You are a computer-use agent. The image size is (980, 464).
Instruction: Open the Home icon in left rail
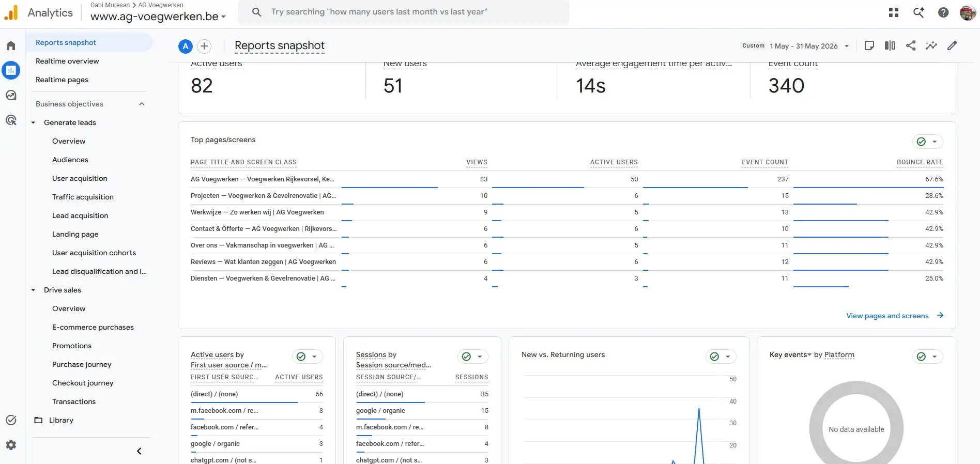pyautogui.click(x=11, y=45)
